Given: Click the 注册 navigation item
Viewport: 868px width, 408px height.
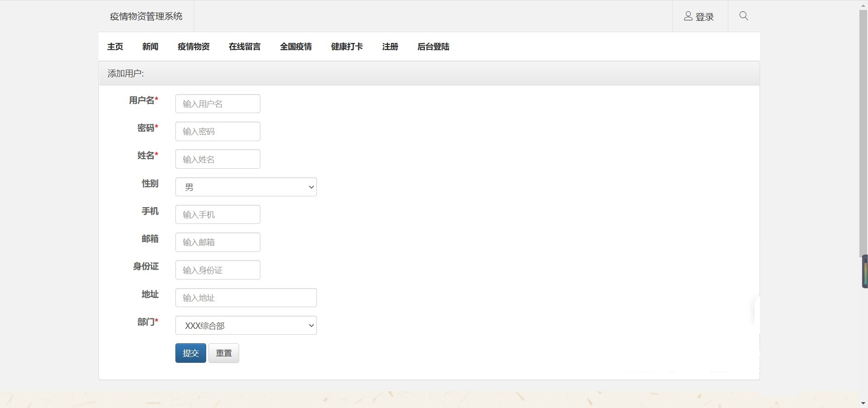Looking at the screenshot, I should point(390,47).
